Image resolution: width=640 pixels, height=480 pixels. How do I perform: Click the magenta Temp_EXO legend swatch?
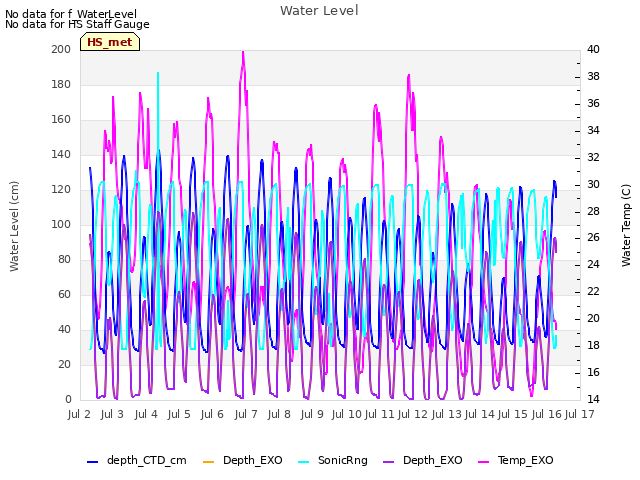[483, 462]
